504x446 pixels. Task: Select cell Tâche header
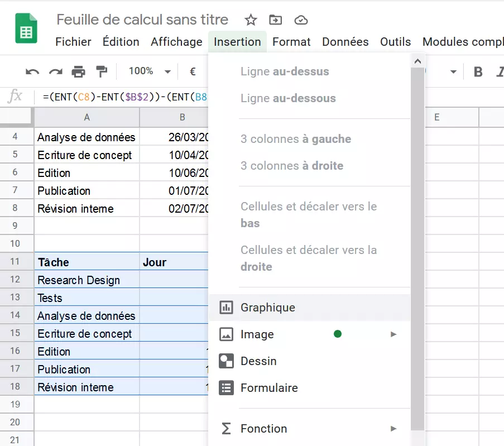(x=87, y=262)
